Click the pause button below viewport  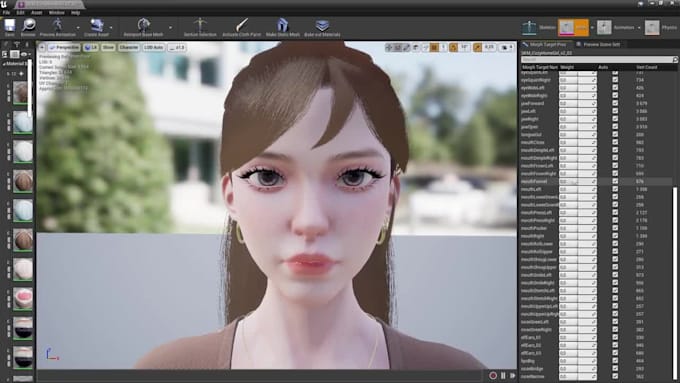click(503, 376)
